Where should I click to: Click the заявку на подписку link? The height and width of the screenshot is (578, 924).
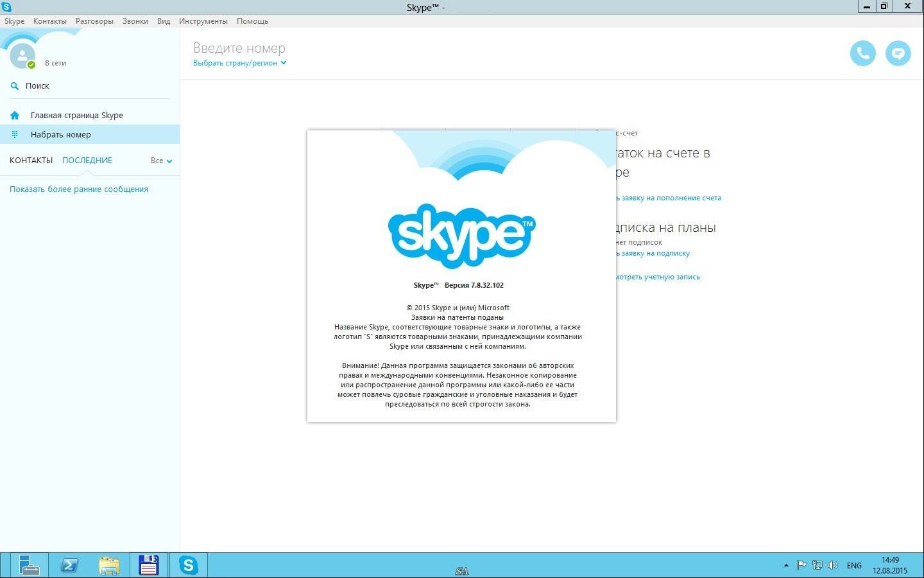[653, 253]
